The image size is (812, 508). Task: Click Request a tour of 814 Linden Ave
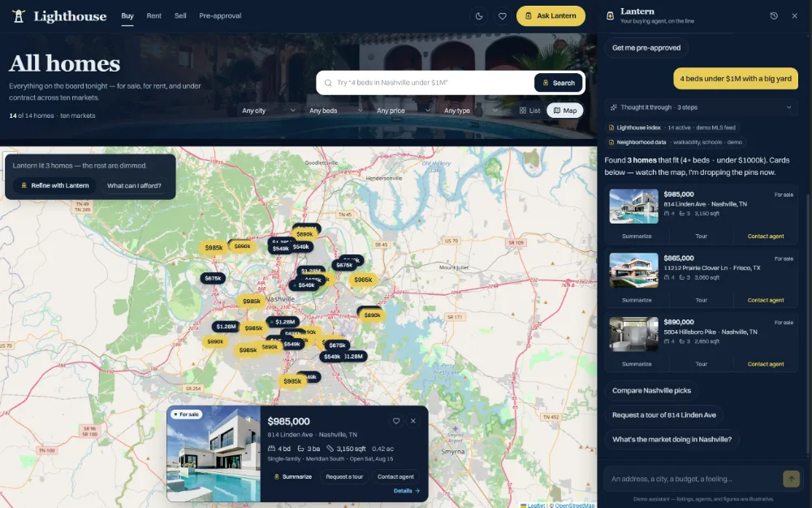[664, 415]
